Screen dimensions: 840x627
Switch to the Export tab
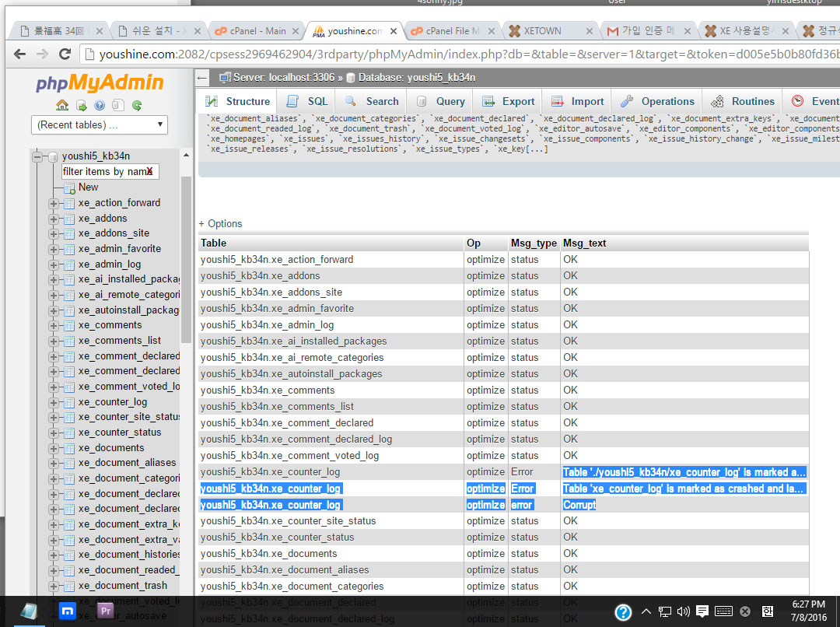(509, 101)
